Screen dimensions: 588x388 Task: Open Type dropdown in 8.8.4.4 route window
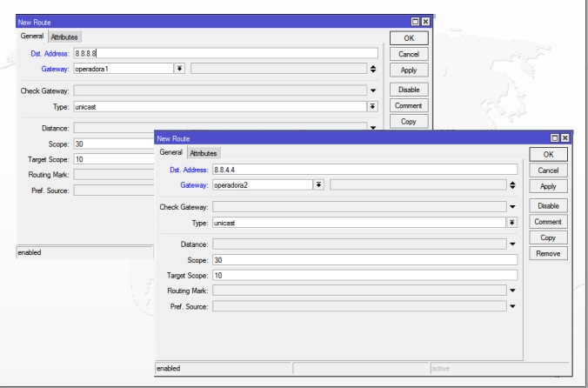511,223
